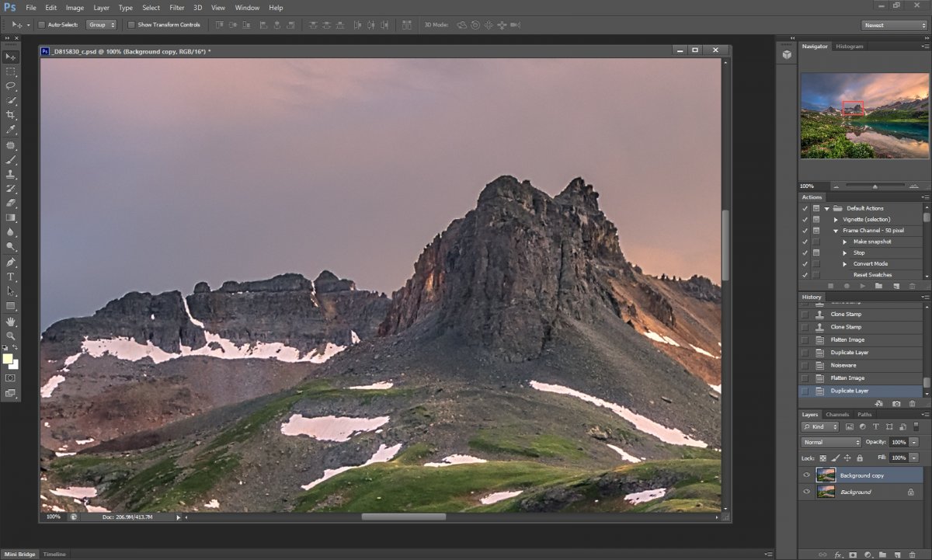The image size is (932, 560).
Task: Click the Opacity 100% value field
Action: coord(899,442)
